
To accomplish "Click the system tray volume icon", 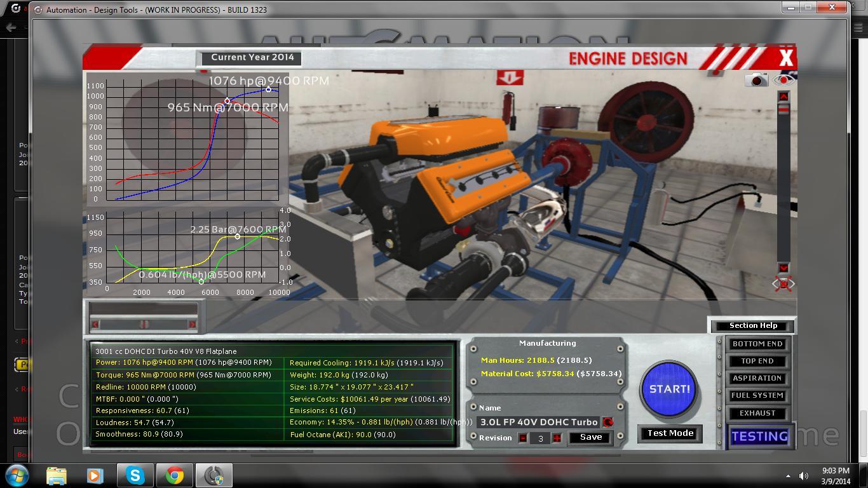I will 804,476.
